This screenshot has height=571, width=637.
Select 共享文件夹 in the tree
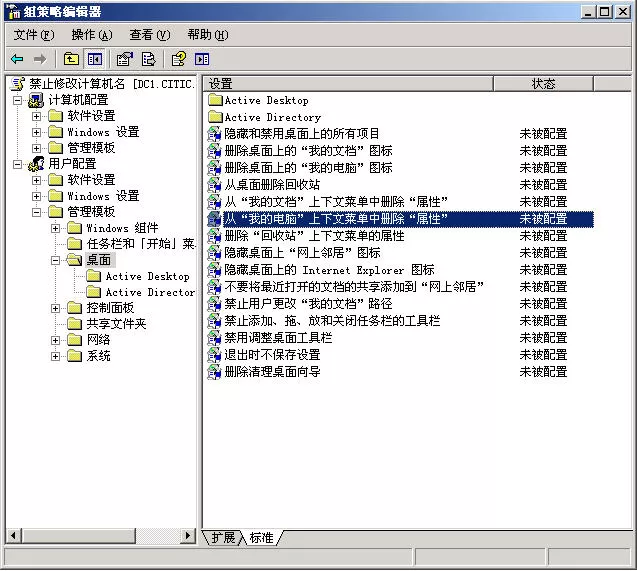click(x=116, y=324)
